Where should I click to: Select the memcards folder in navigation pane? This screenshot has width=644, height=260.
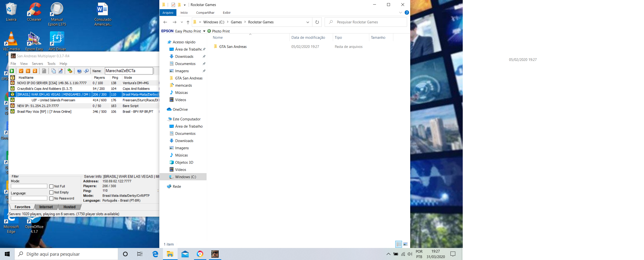click(183, 85)
